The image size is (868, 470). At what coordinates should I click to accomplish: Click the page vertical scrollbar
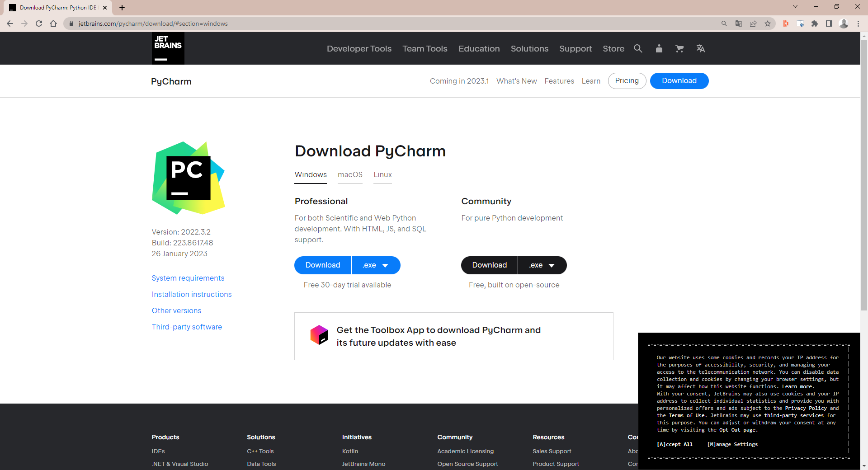click(864, 175)
